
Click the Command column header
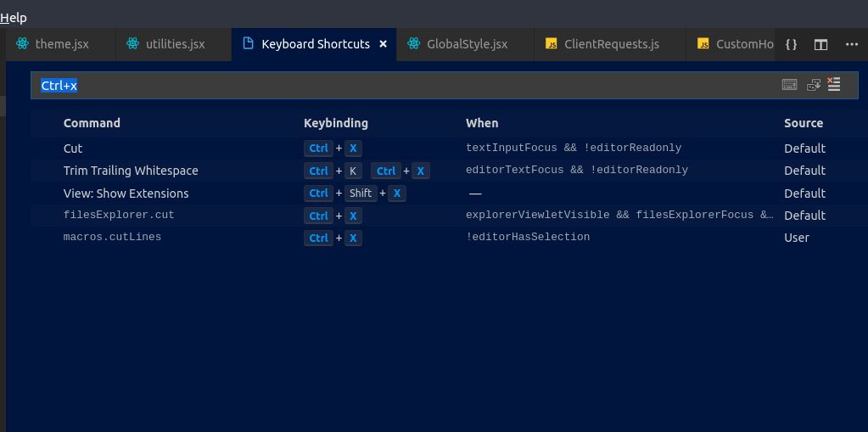point(92,123)
